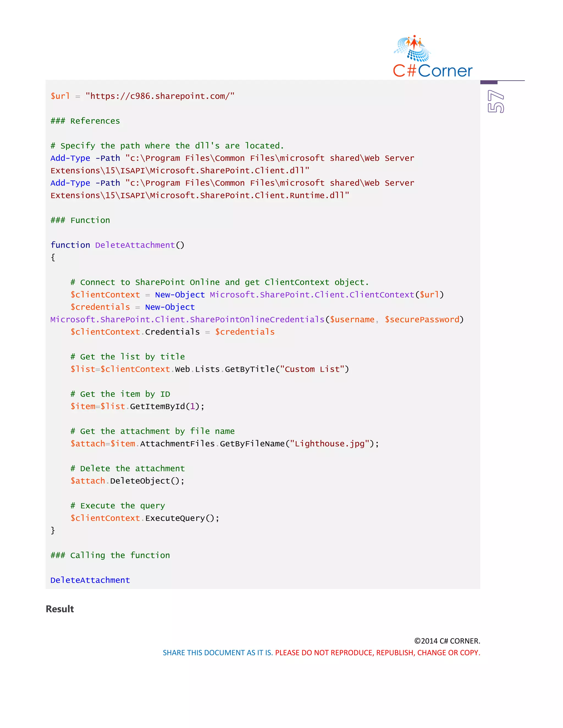Image resolution: width=563 pixels, height=728 pixels.
Task: Click "# Get the list by title" comment
Action: coord(127,357)
